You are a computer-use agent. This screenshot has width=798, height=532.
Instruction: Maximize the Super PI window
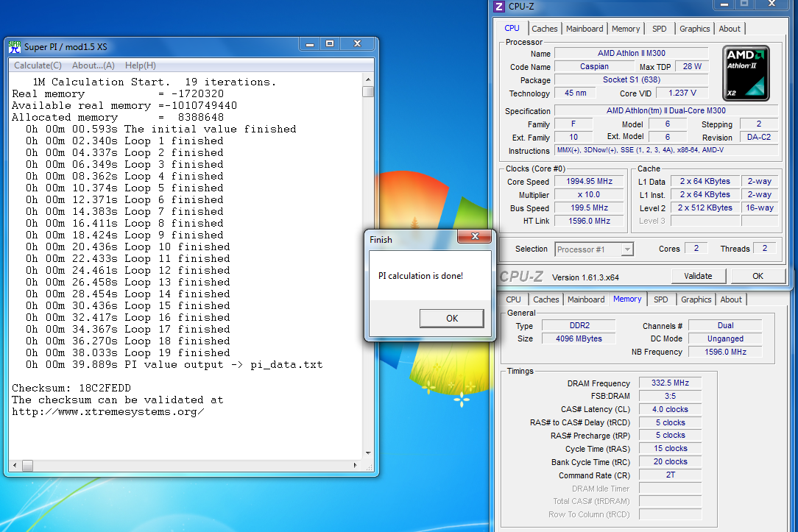pos(330,44)
